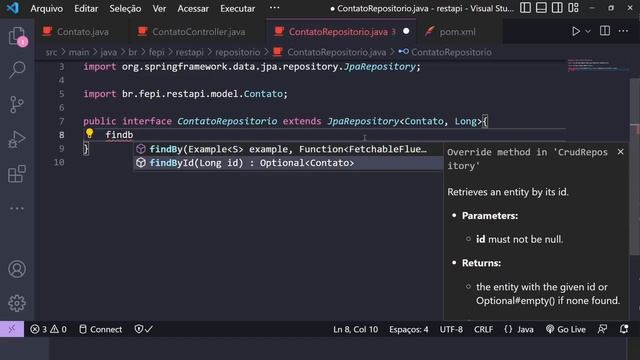Open more editor actions ellipsis
Viewport: 640px width, 360px height.
623,31
